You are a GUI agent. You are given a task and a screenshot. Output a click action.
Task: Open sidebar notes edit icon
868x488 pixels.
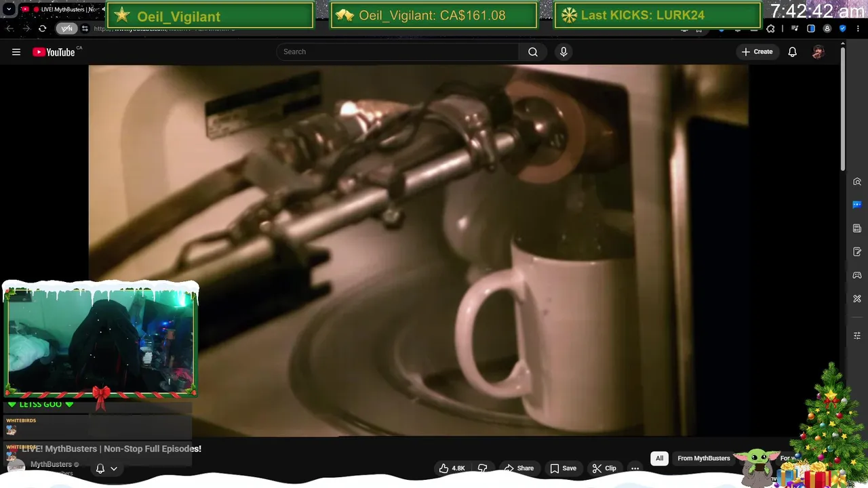tap(857, 252)
